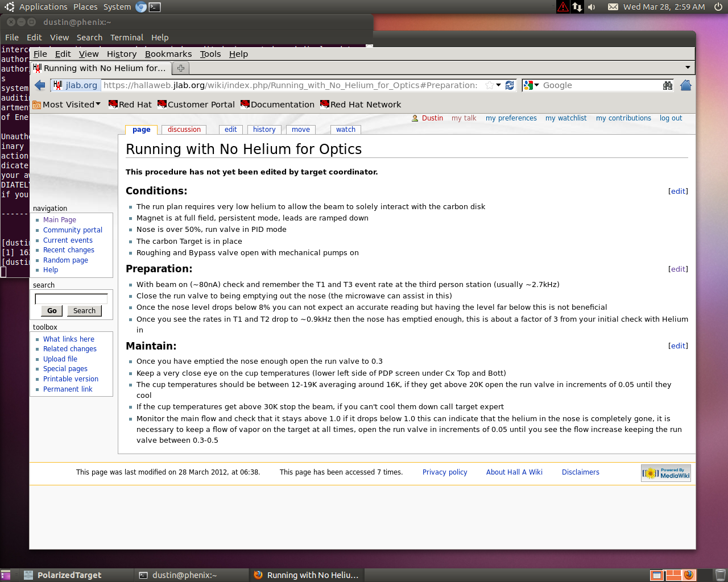
Task: Open the URL history dropdown arrow
Action: point(499,85)
